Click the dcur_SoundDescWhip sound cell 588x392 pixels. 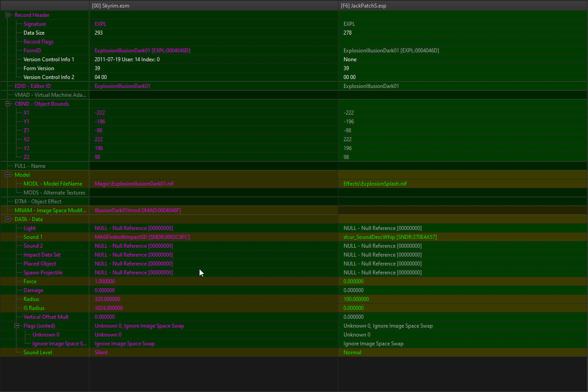click(x=390, y=237)
